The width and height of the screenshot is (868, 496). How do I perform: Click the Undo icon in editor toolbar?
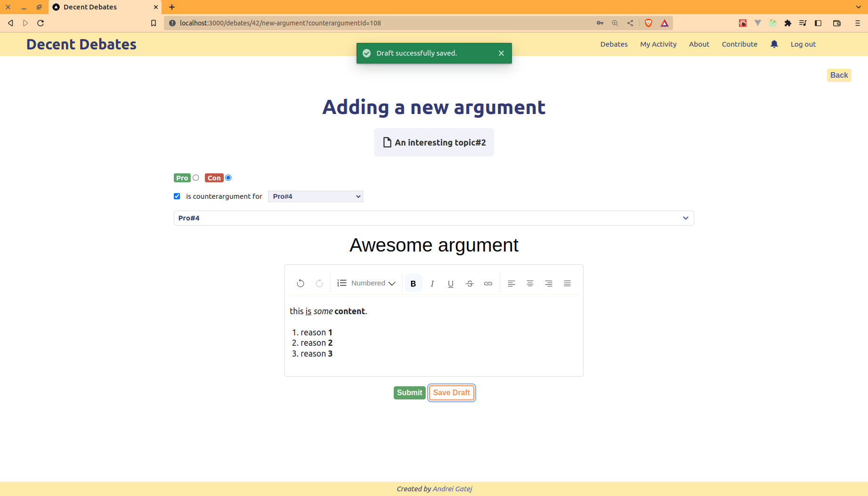pyautogui.click(x=300, y=283)
